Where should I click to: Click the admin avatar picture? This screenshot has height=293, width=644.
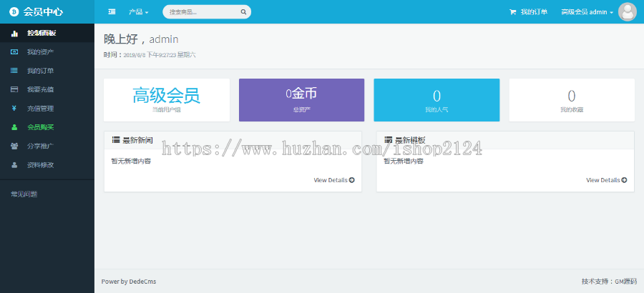pyautogui.click(x=627, y=12)
